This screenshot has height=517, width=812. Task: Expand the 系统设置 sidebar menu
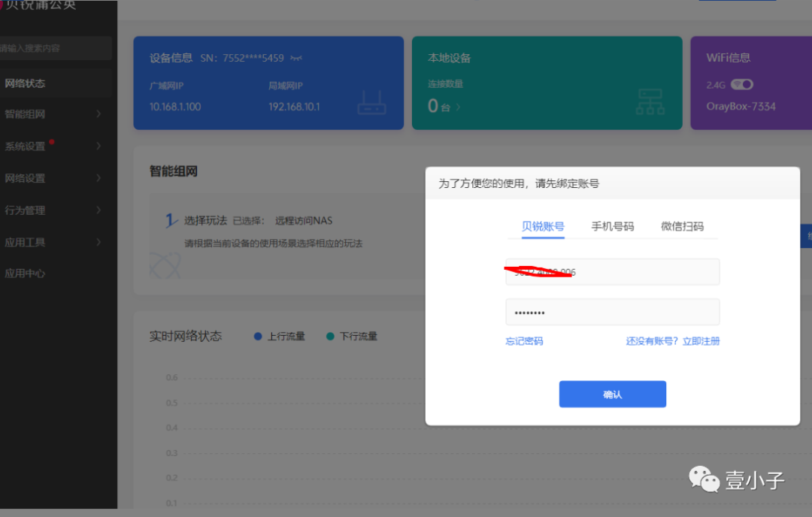coord(56,146)
